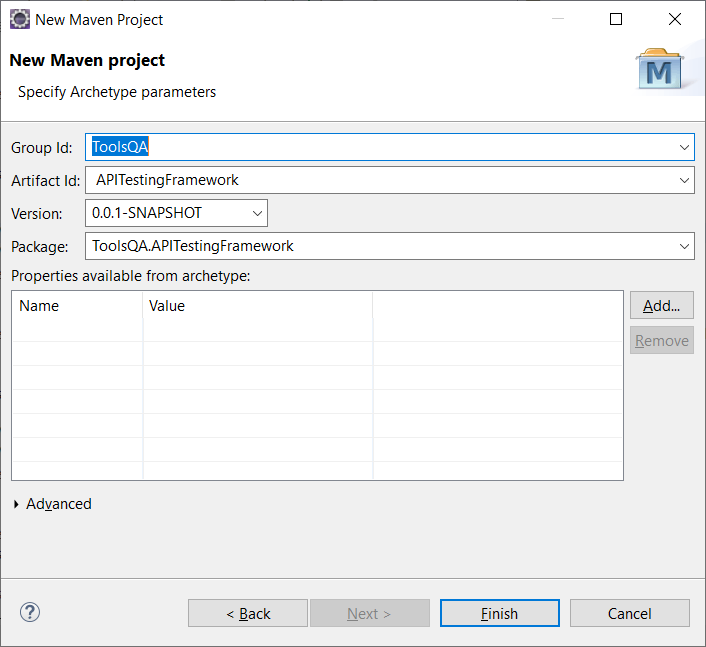Click the 'Version:' label
Viewport: 706px width, 647px height.
(36, 213)
